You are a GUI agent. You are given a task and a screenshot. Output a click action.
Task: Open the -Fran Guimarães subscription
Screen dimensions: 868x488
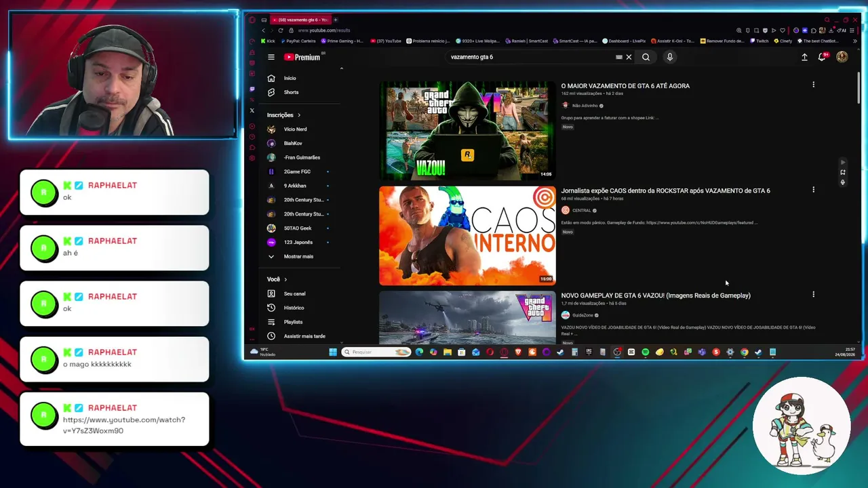[302, 157]
